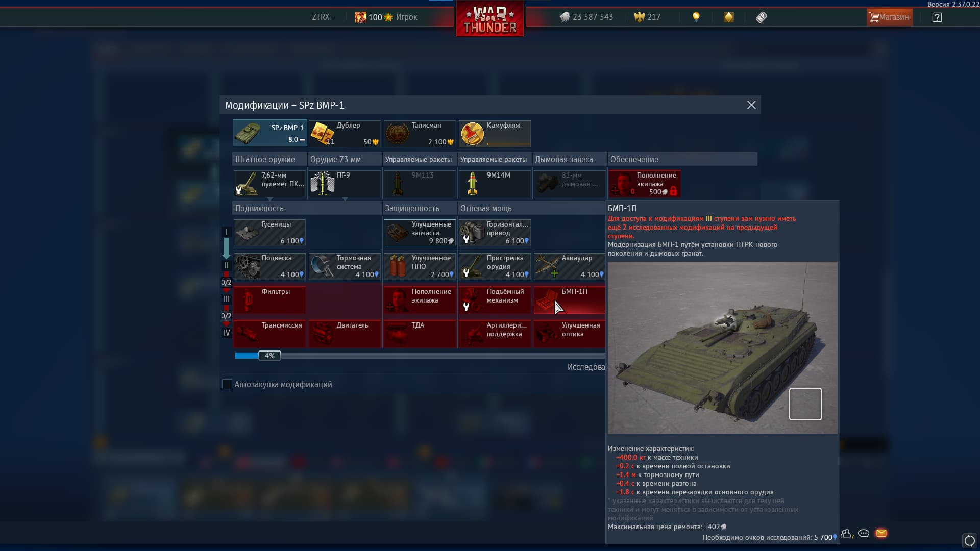
Task: Choose the 9М14М guided missile
Action: (494, 184)
